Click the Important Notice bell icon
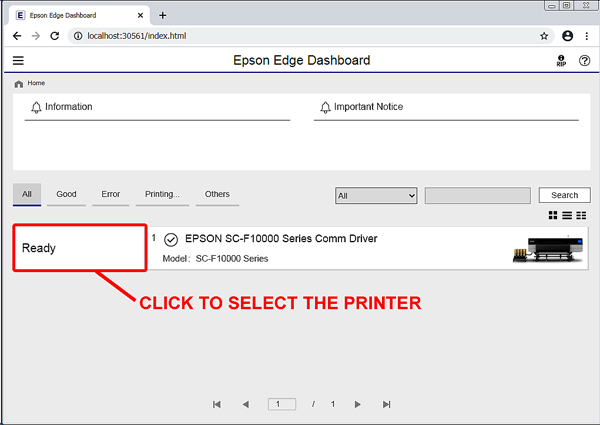 pos(325,107)
